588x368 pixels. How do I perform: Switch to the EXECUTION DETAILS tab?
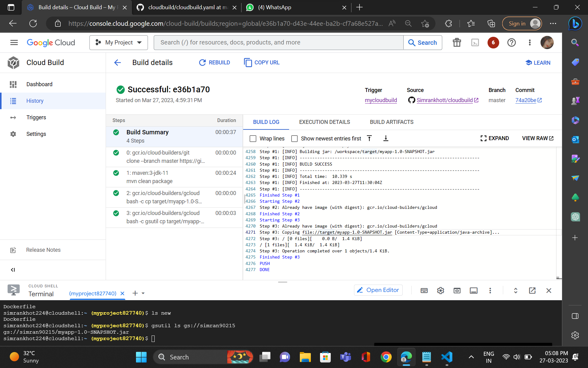pyautogui.click(x=325, y=122)
